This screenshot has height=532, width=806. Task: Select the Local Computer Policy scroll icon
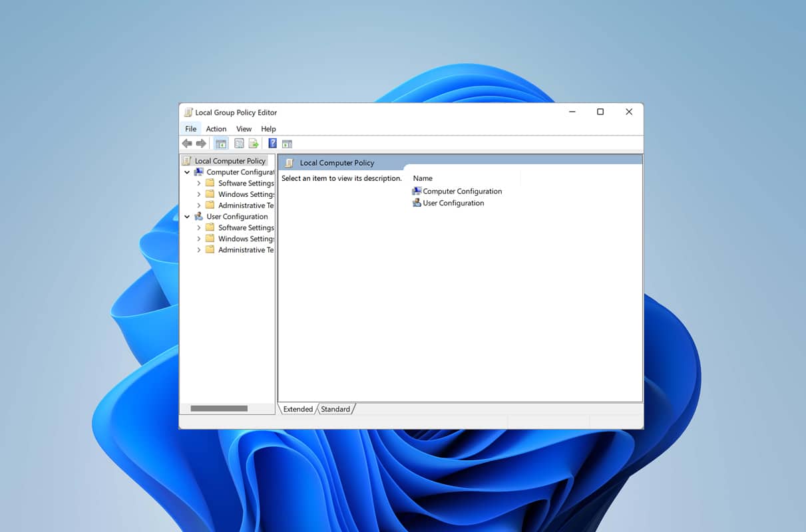[187, 160]
